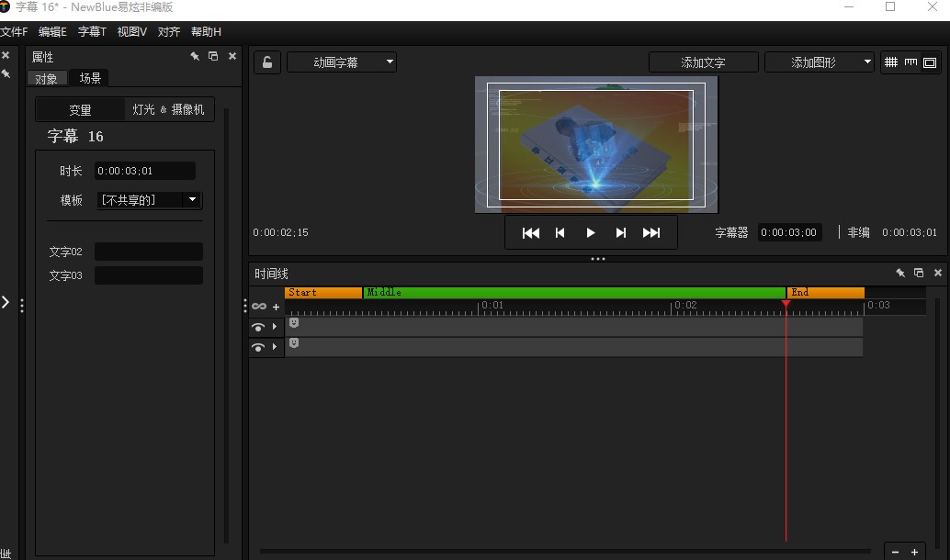Expand the lower timeline track
This screenshot has width=950, height=560.
[275, 347]
